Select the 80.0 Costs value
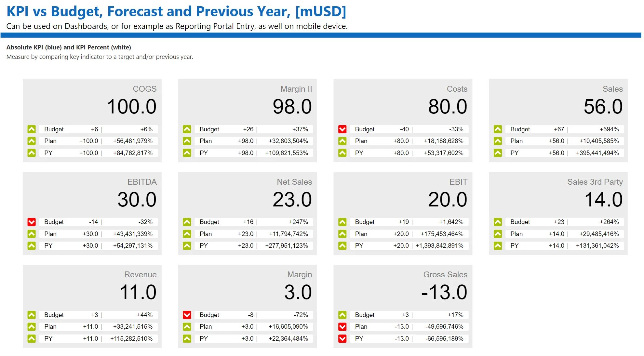Image resolution: width=644 pixels, height=356 pixels. (x=448, y=107)
